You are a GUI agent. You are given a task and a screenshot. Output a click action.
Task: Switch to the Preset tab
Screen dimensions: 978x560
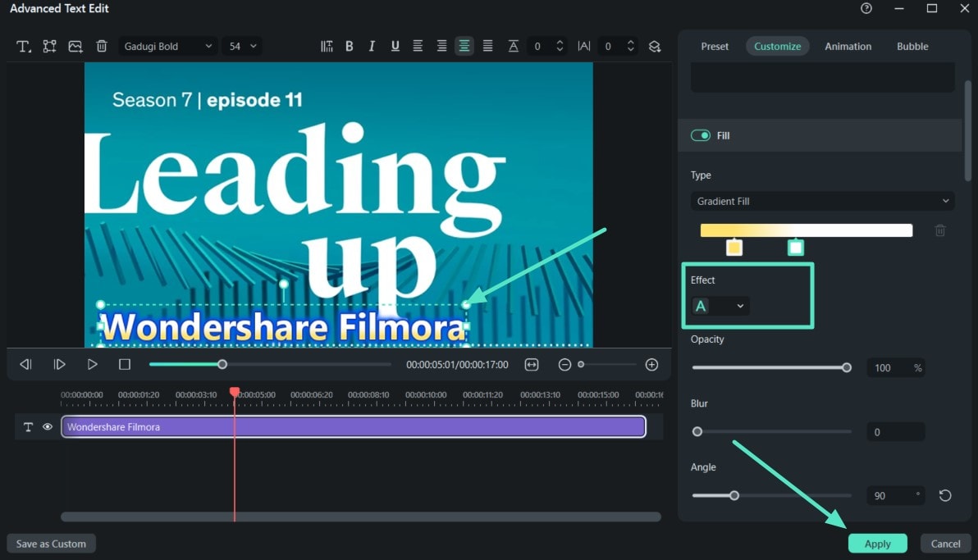[x=714, y=46]
